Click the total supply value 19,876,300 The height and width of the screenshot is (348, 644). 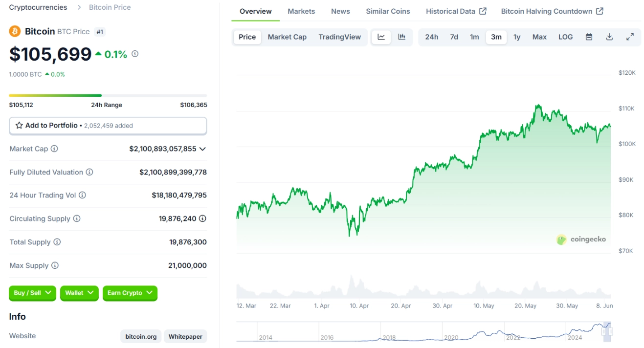click(x=188, y=242)
